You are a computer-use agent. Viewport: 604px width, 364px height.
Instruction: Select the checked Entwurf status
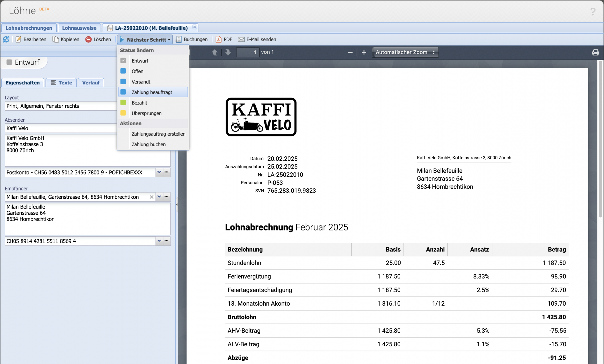point(140,61)
